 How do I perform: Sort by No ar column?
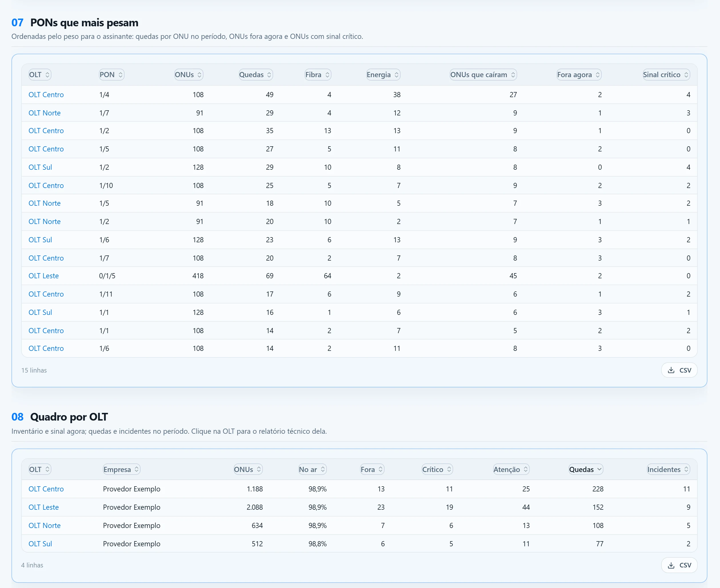[312, 469]
